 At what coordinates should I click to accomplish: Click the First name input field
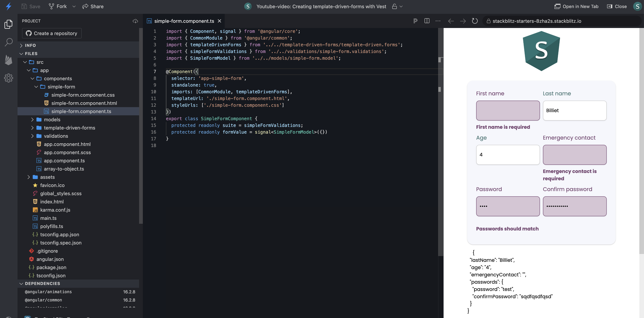508,110
